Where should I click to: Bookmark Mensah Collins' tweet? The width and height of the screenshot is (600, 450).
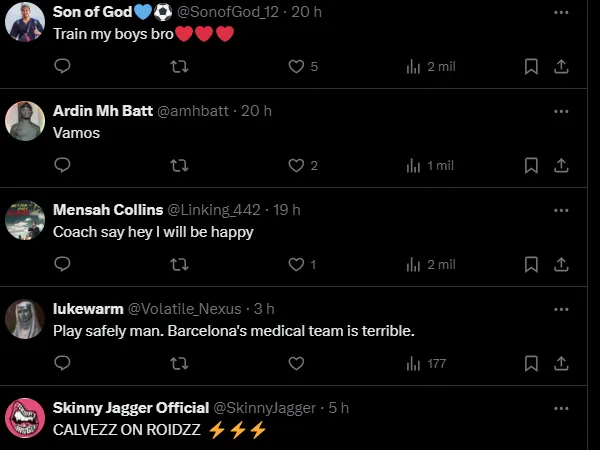[x=532, y=264]
